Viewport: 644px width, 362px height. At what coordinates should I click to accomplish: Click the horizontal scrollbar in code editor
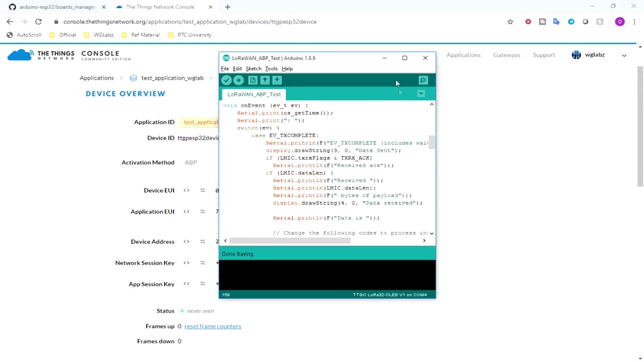click(290, 241)
